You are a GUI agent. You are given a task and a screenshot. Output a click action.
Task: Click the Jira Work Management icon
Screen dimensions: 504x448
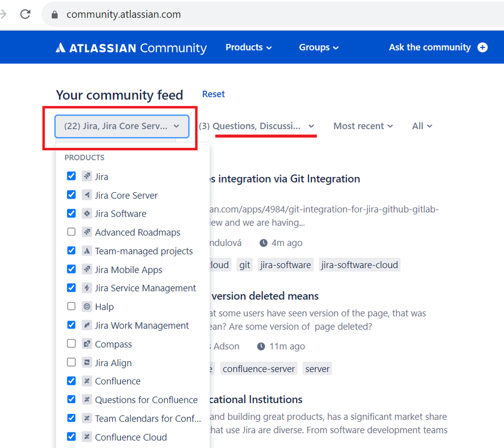(x=87, y=325)
